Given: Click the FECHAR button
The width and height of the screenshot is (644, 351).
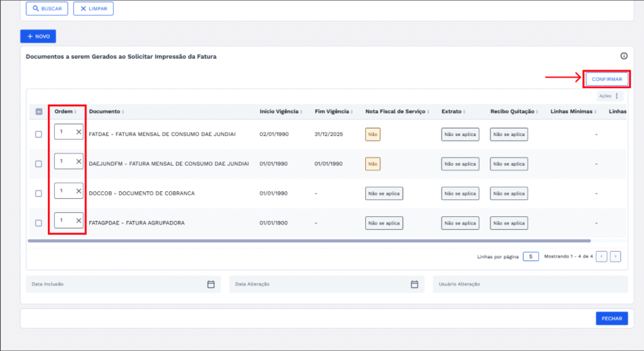Looking at the screenshot, I should [612, 319].
